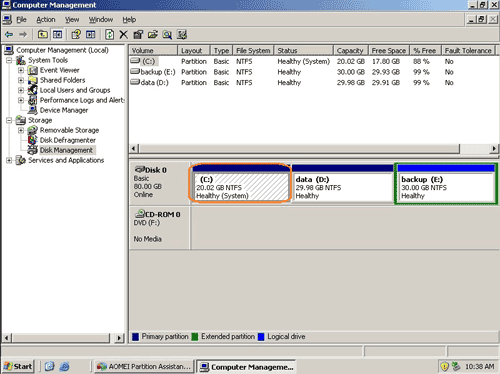Click the Local Users and Groups icon
The image size is (500, 374).
pyautogui.click(x=33, y=90)
